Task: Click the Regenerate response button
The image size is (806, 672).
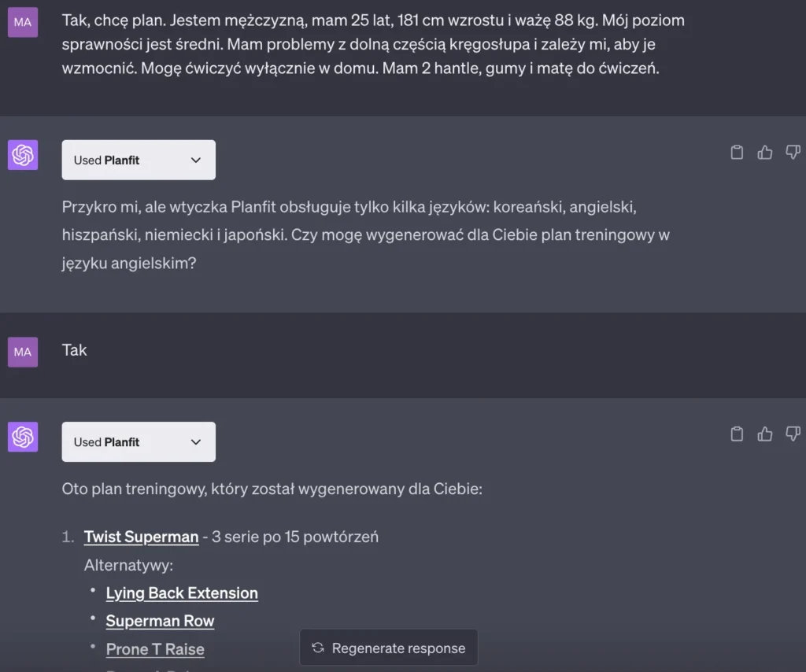Action: [x=388, y=648]
